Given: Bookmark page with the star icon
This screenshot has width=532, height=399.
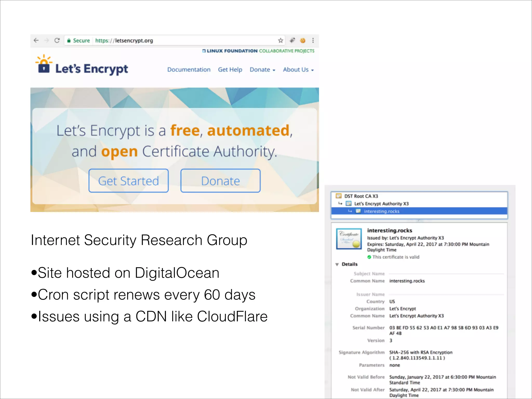Looking at the screenshot, I should point(281,40).
